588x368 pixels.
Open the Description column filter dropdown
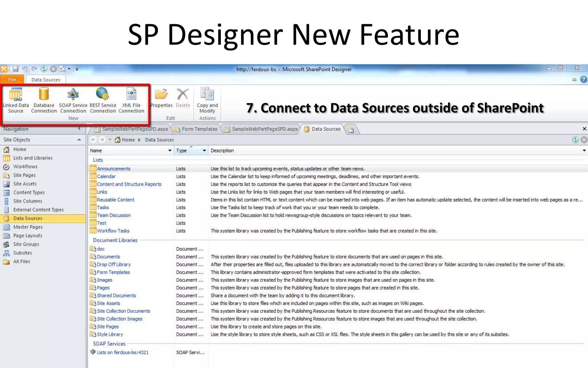pos(584,150)
